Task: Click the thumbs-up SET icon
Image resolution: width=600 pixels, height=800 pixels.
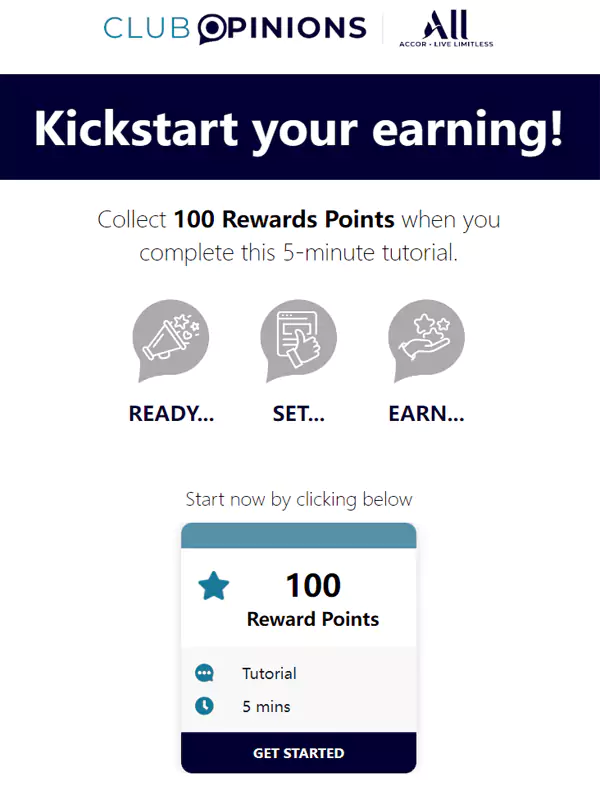Action: pos(298,340)
